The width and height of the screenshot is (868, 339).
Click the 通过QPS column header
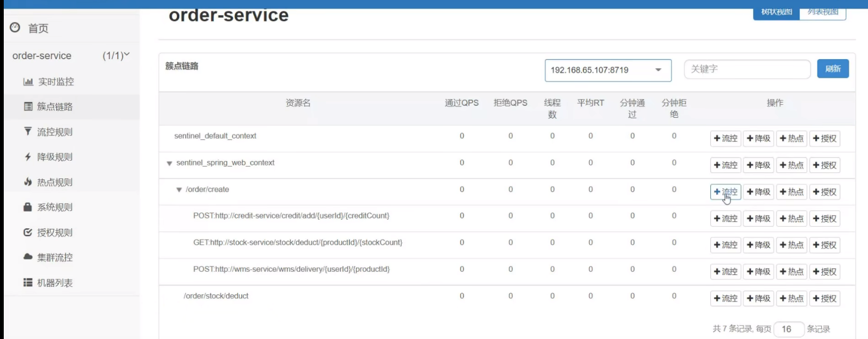pos(461,103)
